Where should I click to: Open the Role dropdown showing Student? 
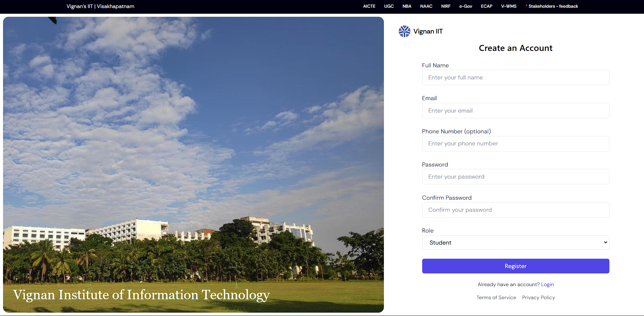coord(515,243)
